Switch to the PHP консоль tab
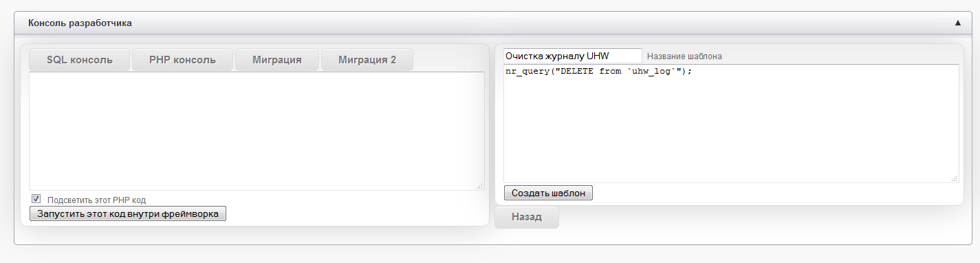The height and width of the screenshot is (263, 980). click(182, 60)
